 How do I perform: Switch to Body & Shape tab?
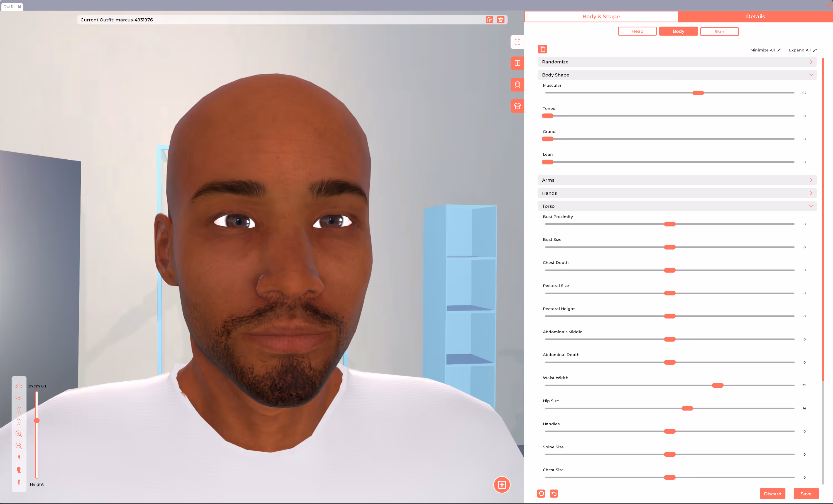click(601, 17)
